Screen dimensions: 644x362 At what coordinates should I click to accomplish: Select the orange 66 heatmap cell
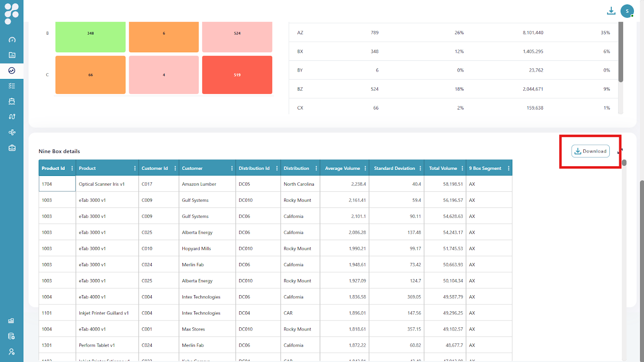point(91,75)
